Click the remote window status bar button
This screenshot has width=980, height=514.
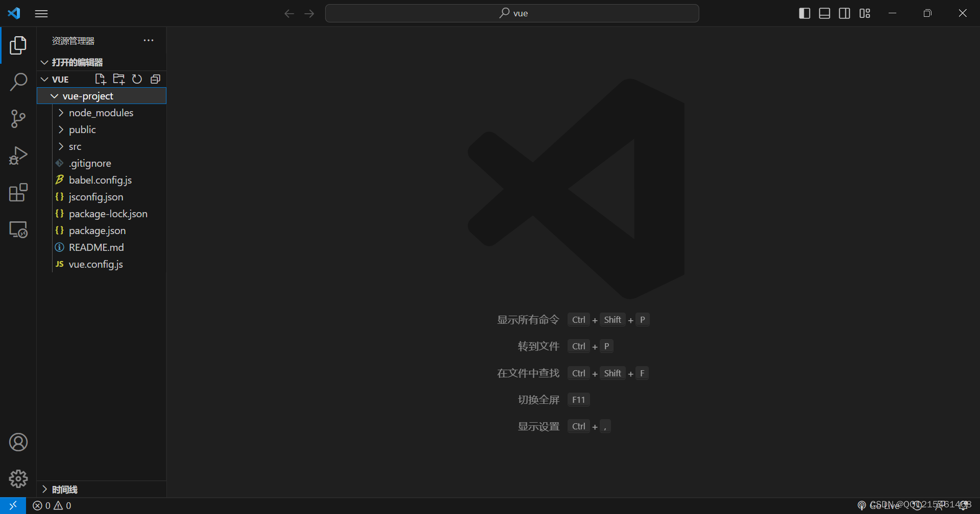click(13, 506)
